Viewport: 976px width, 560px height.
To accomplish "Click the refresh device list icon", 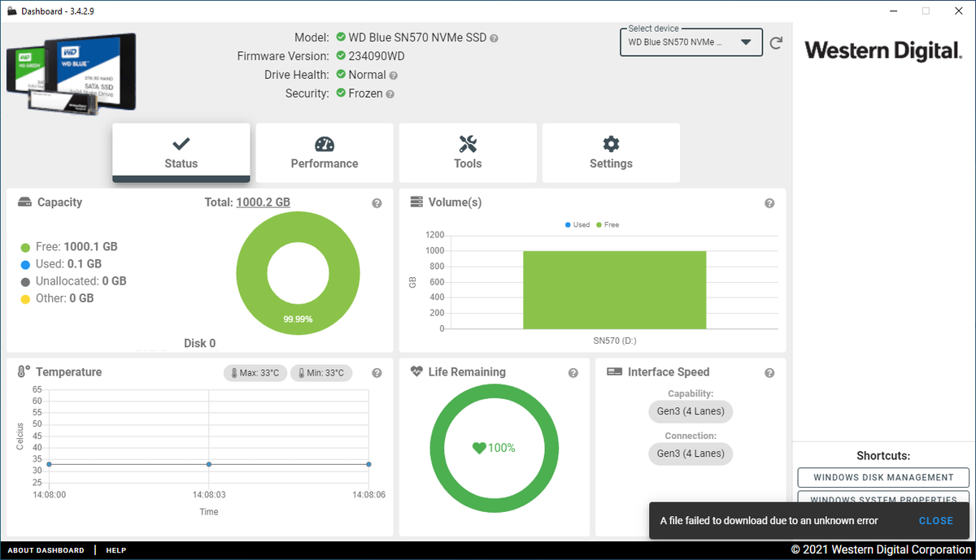I will [x=776, y=43].
